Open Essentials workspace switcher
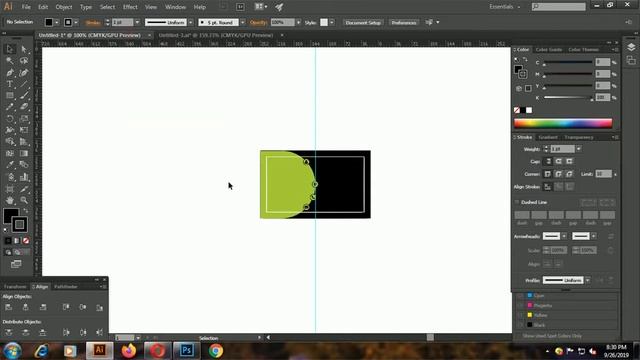The image size is (640, 360). tap(505, 7)
